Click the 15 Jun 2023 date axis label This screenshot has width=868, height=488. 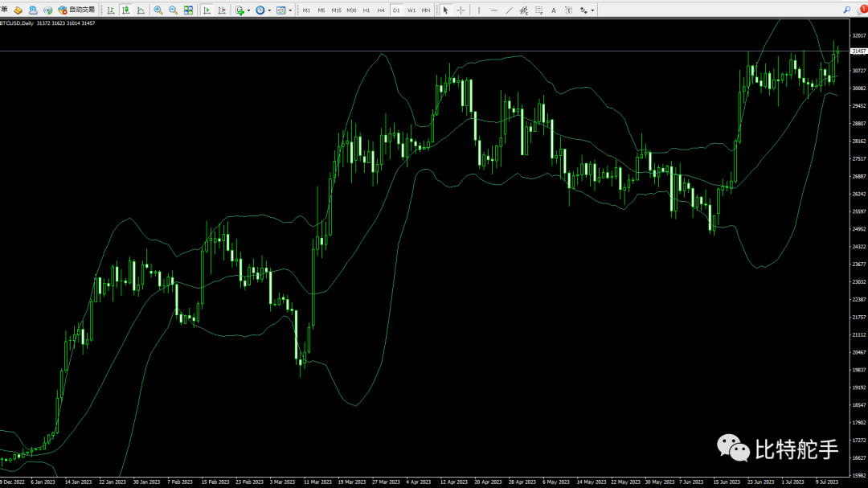727,482
